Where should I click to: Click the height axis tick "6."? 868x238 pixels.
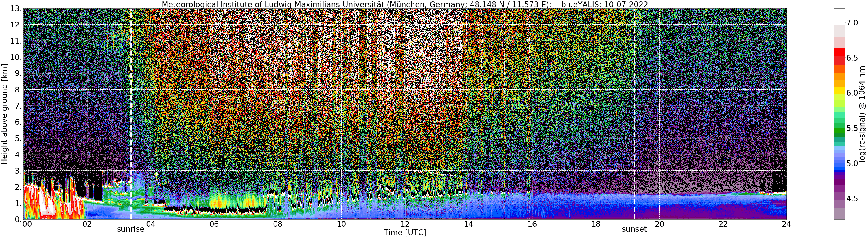[18, 122]
